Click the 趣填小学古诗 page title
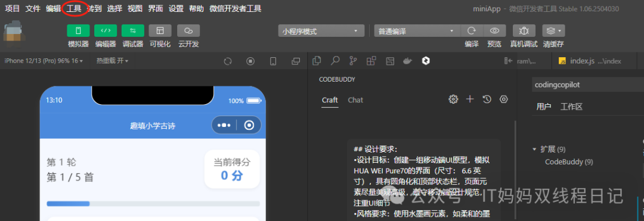644x221 pixels. 153,126
